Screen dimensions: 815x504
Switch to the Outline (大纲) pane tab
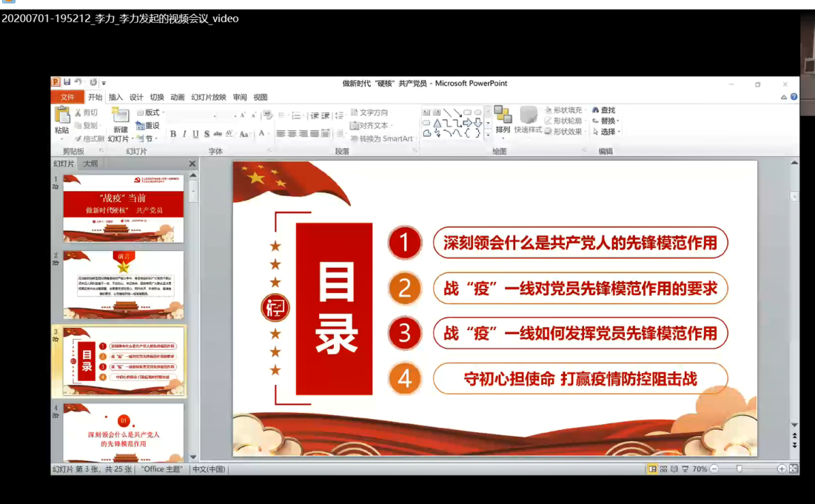pos(90,164)
